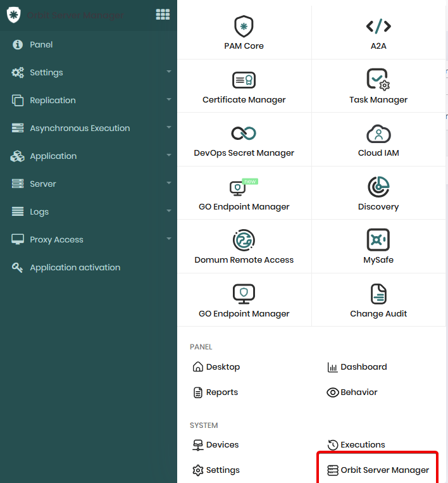Click the Replication copy icon

(x=18, y=101)
